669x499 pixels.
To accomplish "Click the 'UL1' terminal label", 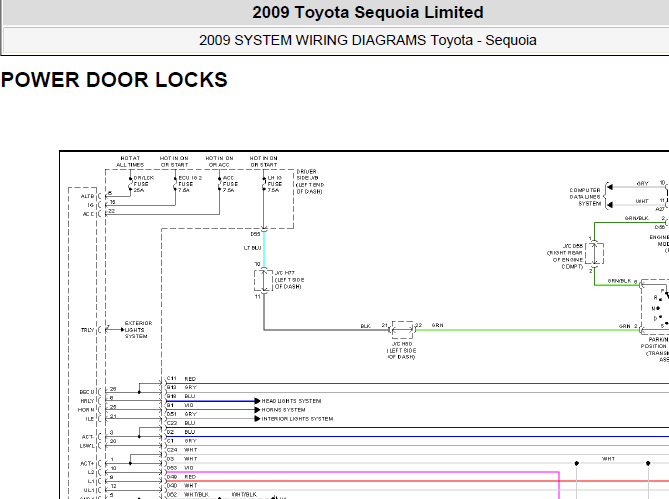I will pos(89,490).
